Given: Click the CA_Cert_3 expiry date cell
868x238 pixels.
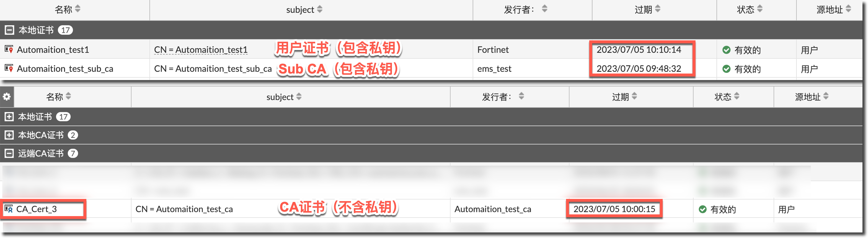Looking at the screenshot, I should 614,209.
